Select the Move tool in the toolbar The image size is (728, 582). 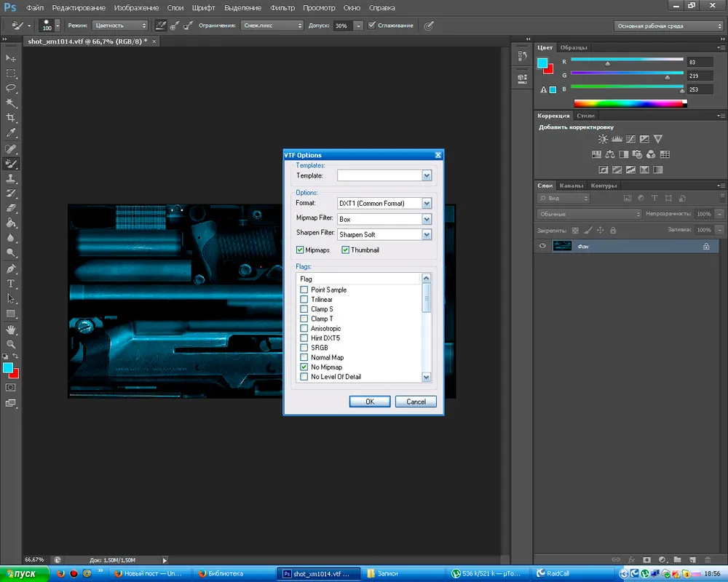11,57
